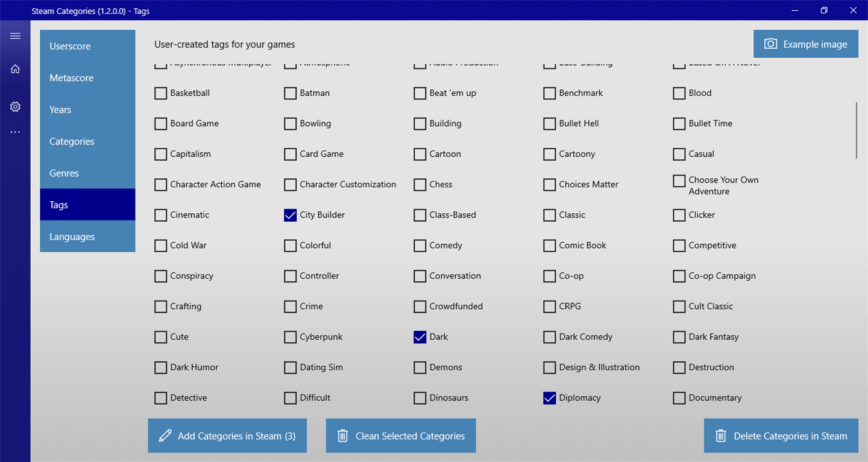Go to the Home icon in sidebar
This screenshot has height=462, width=868.
[15, 69]
